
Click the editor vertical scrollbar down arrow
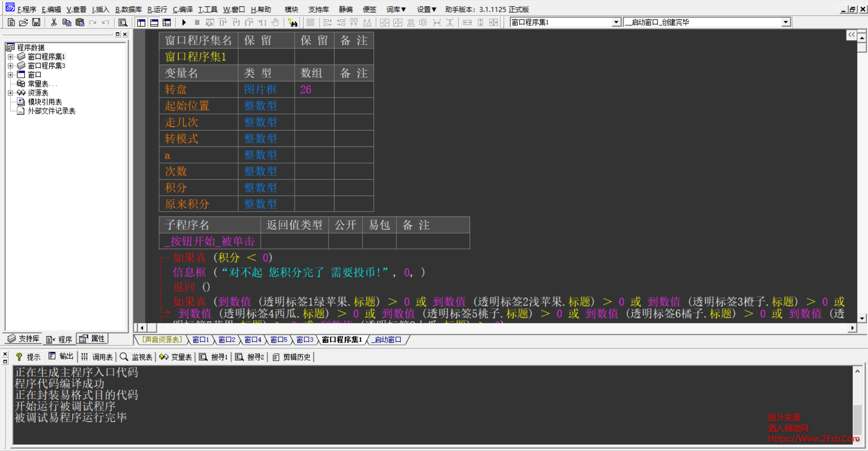tap(862, 318)
